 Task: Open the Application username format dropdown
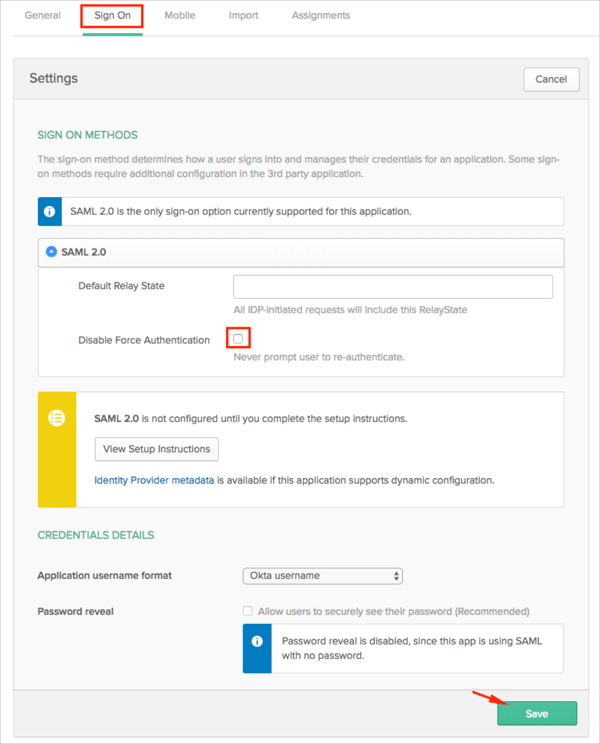tap(322, 576)
